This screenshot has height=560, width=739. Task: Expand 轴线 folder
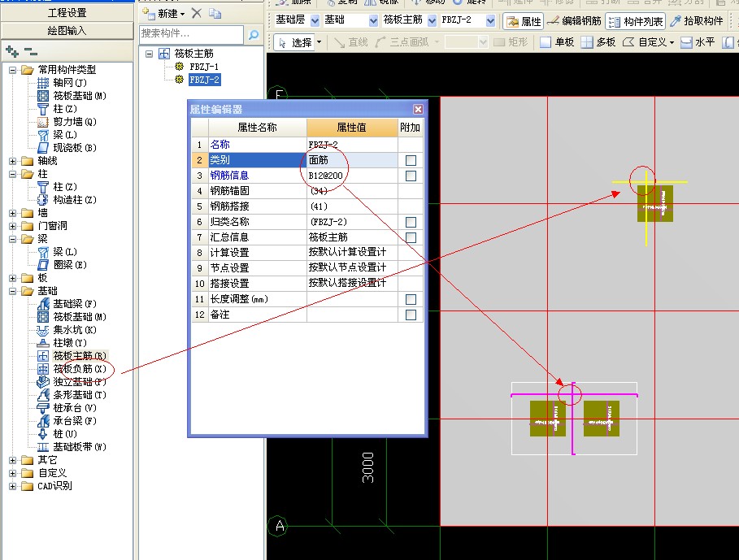tap(13, 161)
